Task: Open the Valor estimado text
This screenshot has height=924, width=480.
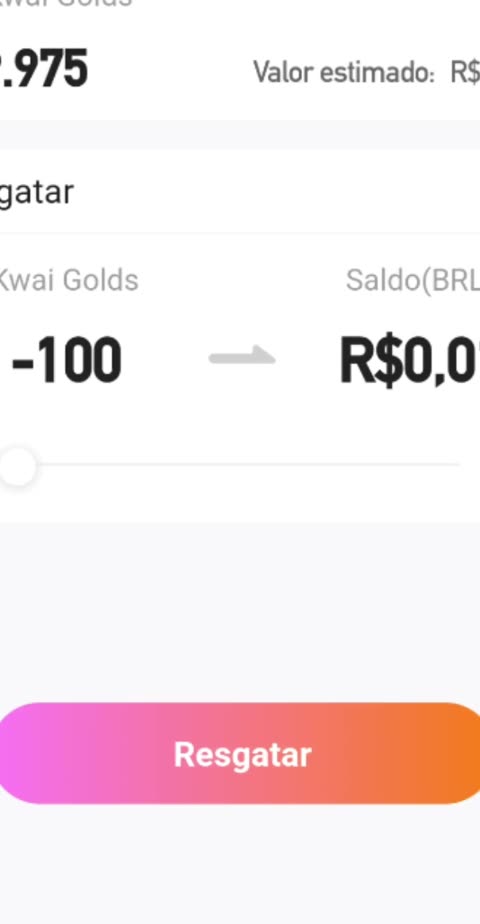Action: [344, 72]
